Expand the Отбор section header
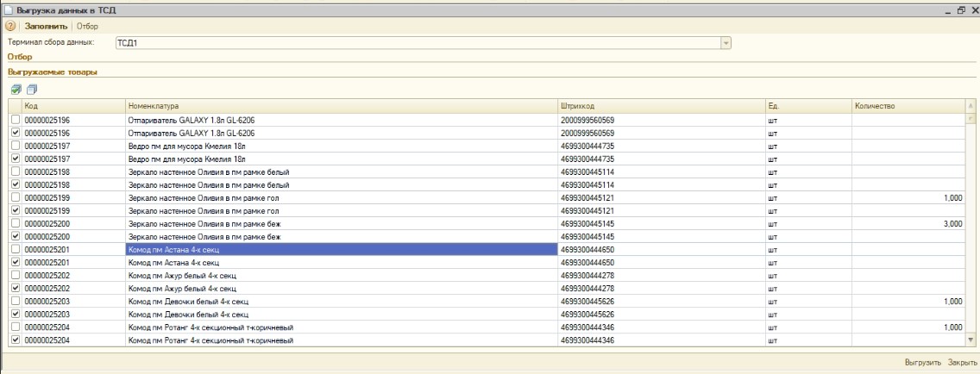Screen dimensions: 980x374 click(20, 56)
